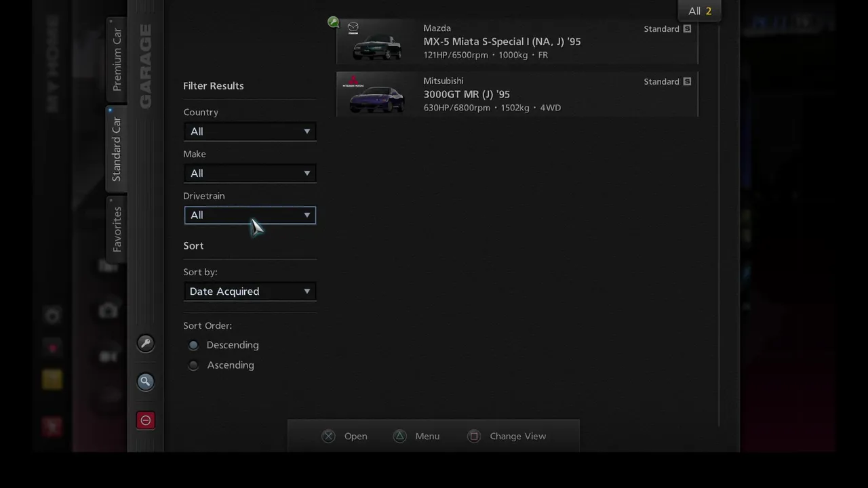Click the triangle button icon beside Menu
The height and width of the screenshot is (488, 868).
point(400,436)
